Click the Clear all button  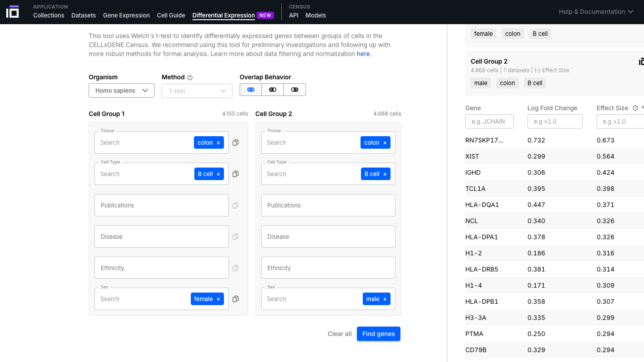coord(339,334)
